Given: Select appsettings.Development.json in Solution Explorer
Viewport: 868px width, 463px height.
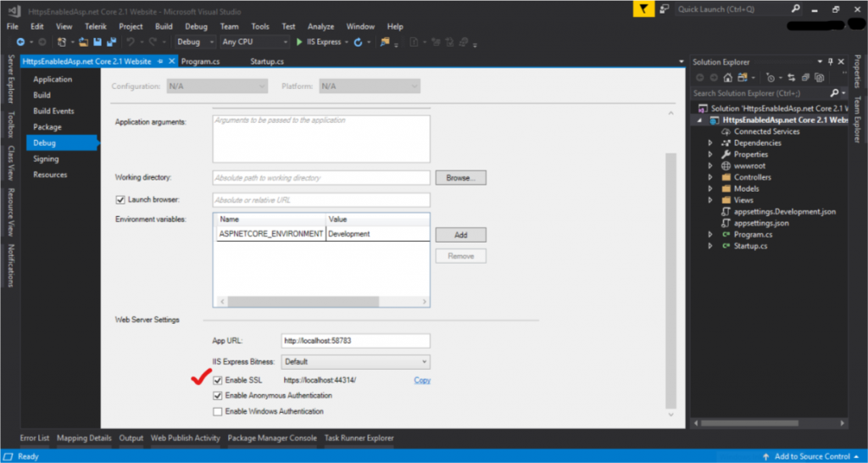Looking at the screenshot, I should tap(784, 211).
